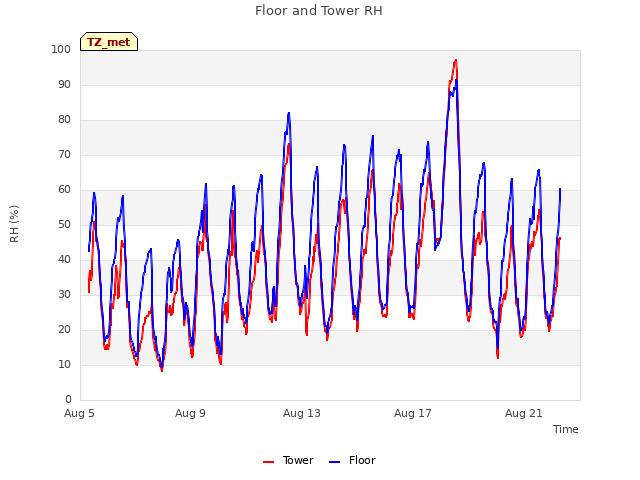Click the 'RH (%)' y-axis title

click(x=14, y=224)
